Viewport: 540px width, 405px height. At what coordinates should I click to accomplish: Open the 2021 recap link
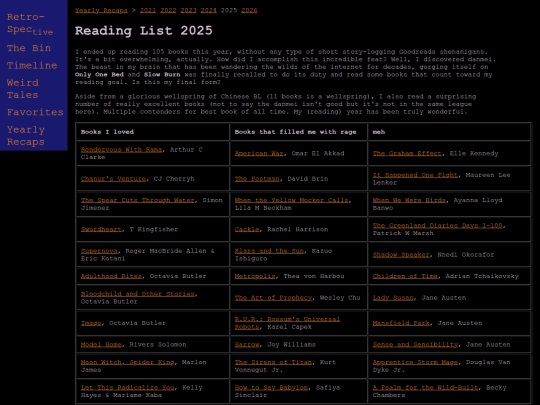[x=148, y=10]
